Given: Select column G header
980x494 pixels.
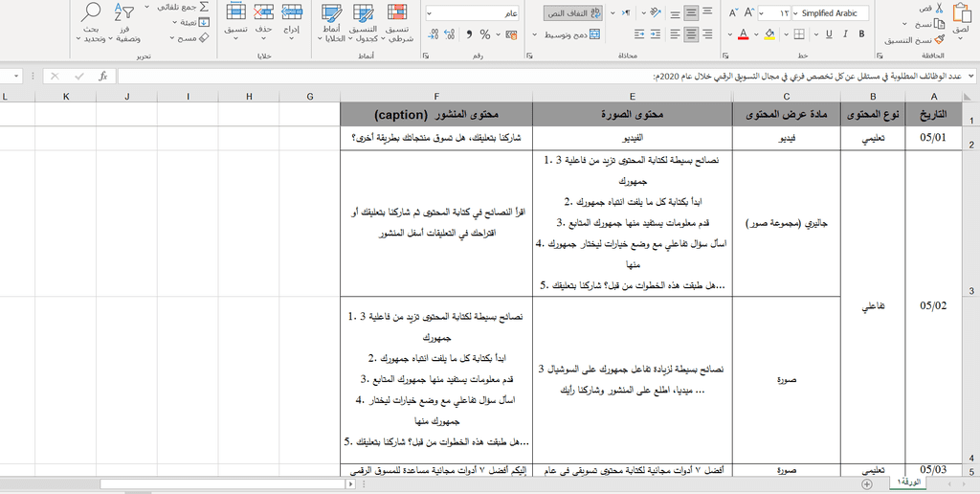Looking at the screenshot, I should pyautogui.click(x=310, y=97).
